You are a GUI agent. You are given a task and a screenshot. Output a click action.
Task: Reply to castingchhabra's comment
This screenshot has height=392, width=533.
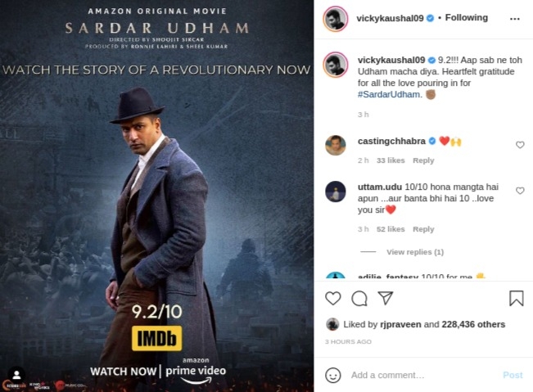[423, 160]
